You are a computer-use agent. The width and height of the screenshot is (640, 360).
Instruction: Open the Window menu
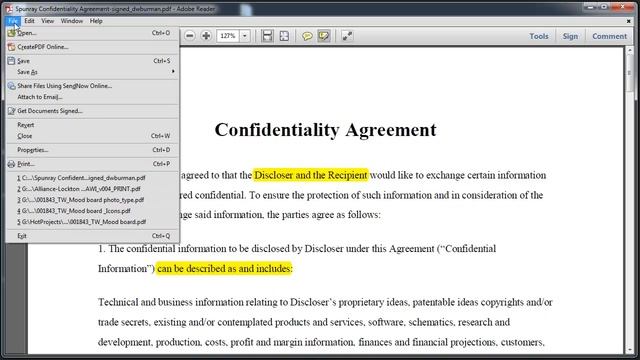click(x=72, y=21)
